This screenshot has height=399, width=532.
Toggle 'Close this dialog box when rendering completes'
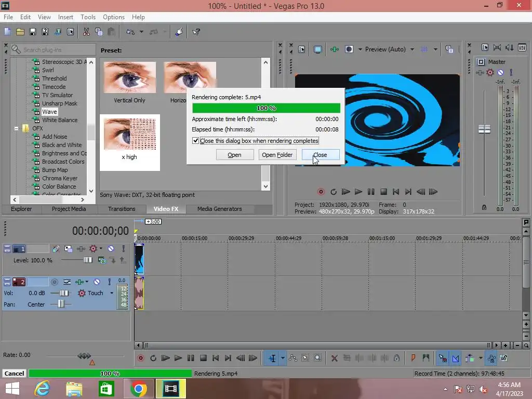click(195, 140)
